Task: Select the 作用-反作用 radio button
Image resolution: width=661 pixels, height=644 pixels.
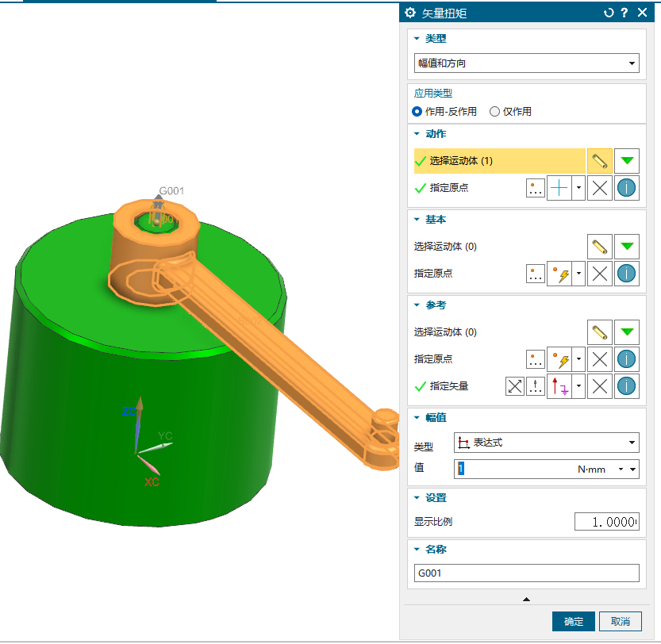Action: 417,112
